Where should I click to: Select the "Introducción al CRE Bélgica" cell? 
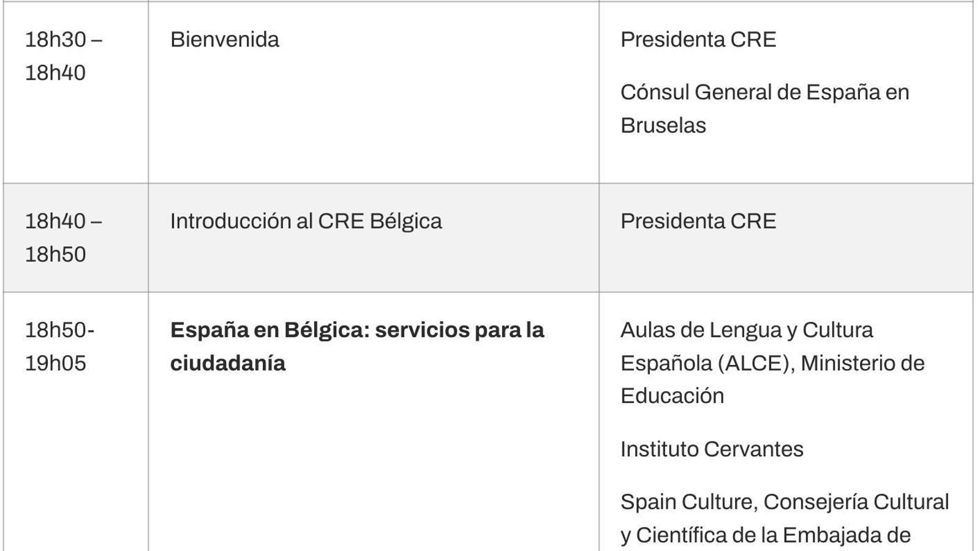point(306,222)
